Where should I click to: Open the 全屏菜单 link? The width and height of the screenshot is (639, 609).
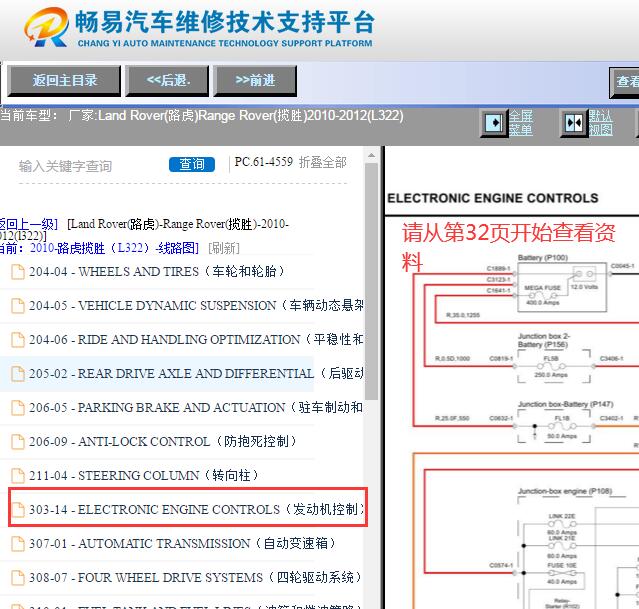point(520,123)
